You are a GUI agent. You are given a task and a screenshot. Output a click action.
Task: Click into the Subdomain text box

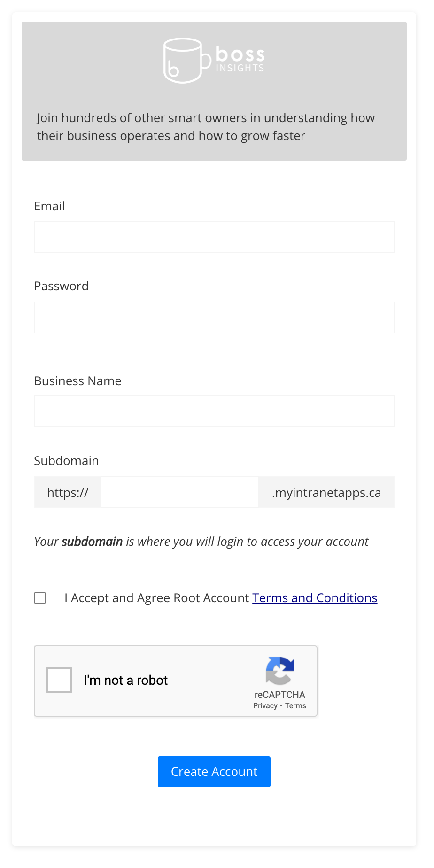coord(180,492)
